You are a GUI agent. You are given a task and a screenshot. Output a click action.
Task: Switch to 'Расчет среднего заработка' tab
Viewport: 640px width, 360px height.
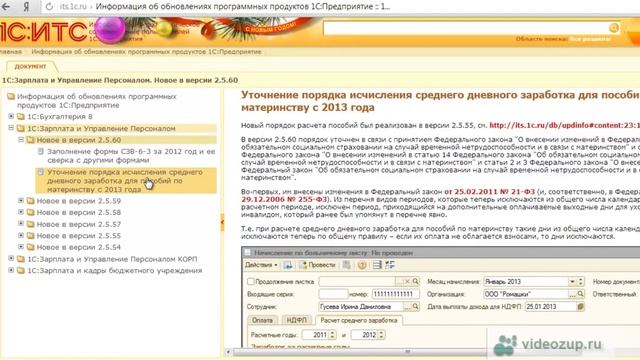358,320
